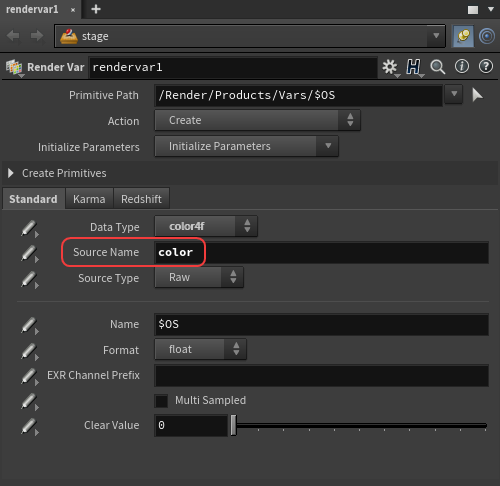Image resolution: width=500 pixels, height=486 pixels.
Task: Open the node info icon
Action: [x=462, y=66]
